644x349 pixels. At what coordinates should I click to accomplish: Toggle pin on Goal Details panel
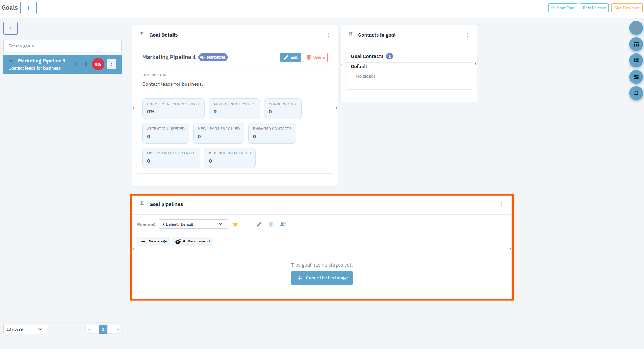142,35
